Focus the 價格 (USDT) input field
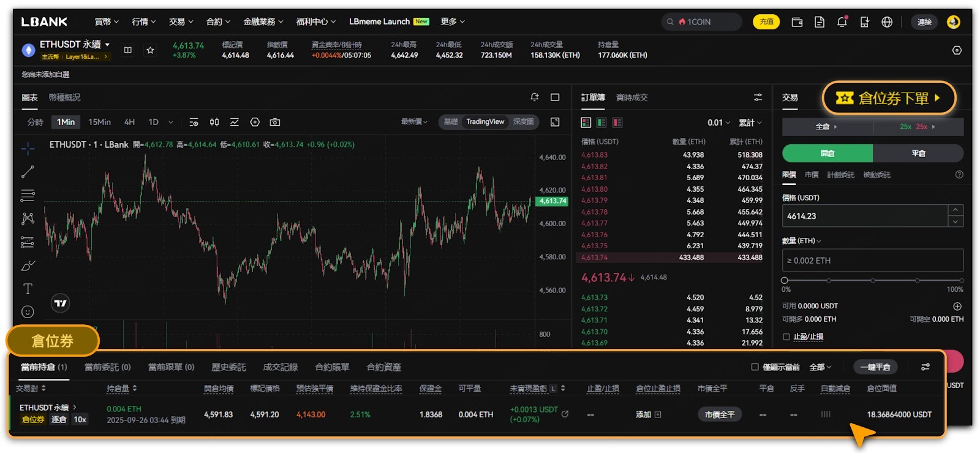Viewport: 980px width, 453px height. (x=864, y=216)
